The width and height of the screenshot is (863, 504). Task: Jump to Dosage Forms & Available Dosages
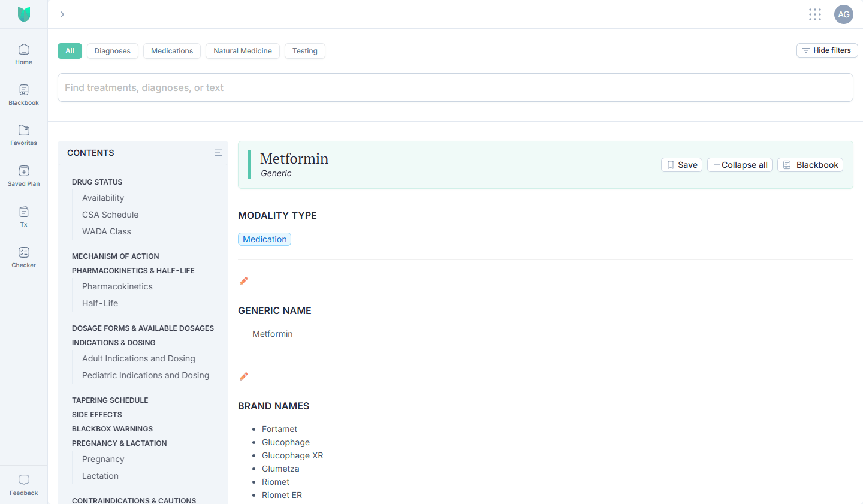pyautogui.click(x=143, y=328)
